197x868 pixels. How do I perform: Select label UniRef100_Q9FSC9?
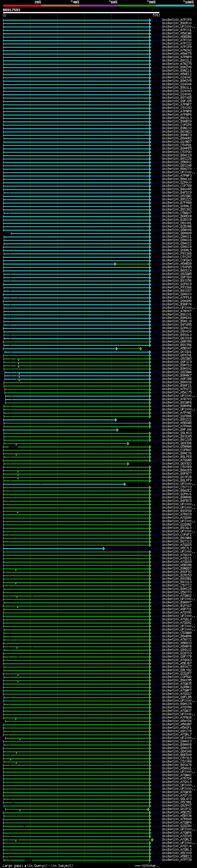[x=177, y=362]
